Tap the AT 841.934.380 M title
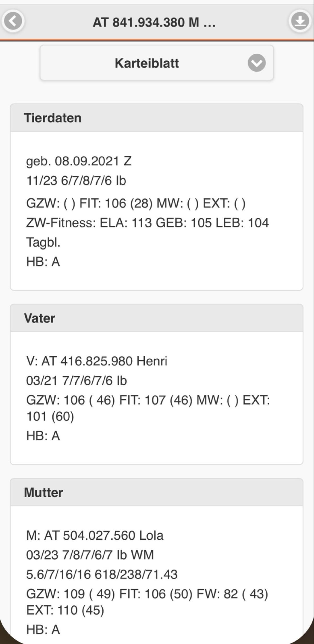Screen dimensions: 314x644 point(154,22)
